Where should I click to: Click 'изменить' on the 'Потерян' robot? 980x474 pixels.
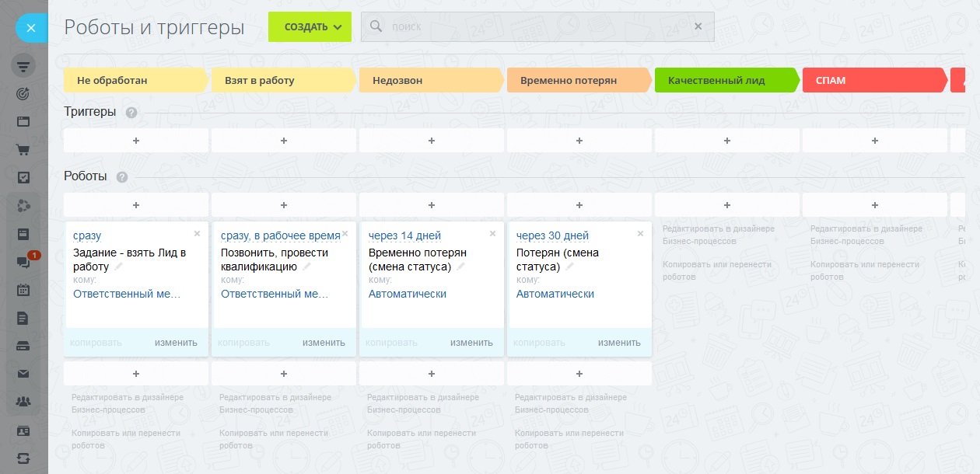click(619, 343)
